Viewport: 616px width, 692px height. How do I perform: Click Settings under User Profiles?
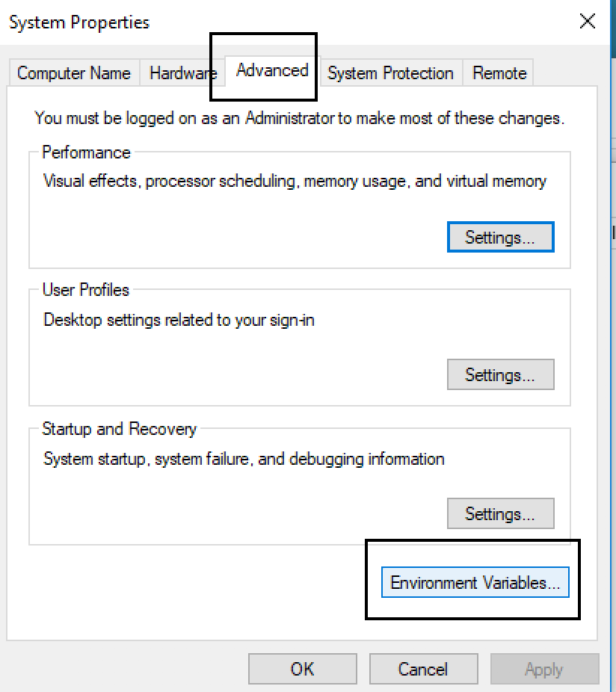[500, 374]
